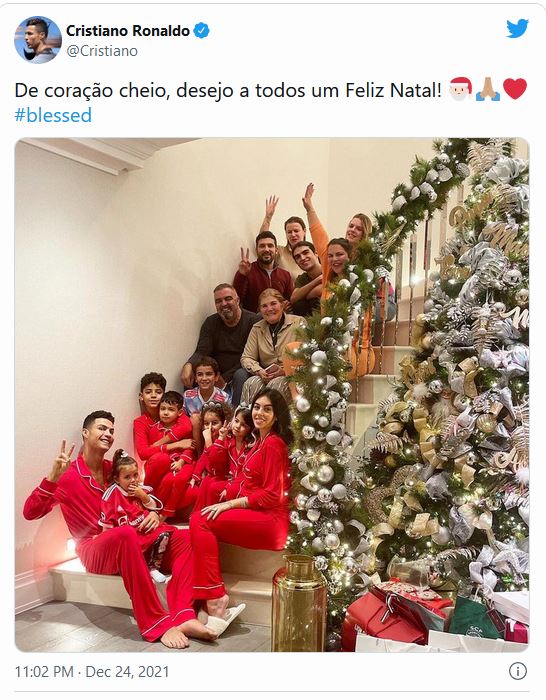Screen dimensions: 546x700
Task: Open the attached family Christmas photo
Action: [x=272, y=395]
